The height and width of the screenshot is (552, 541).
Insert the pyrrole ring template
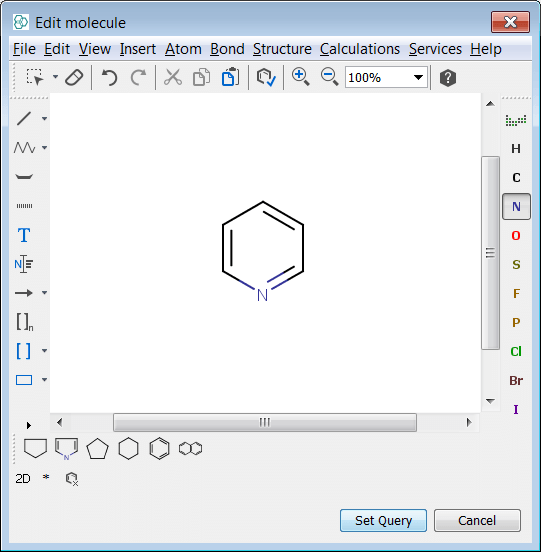[67, 448]
